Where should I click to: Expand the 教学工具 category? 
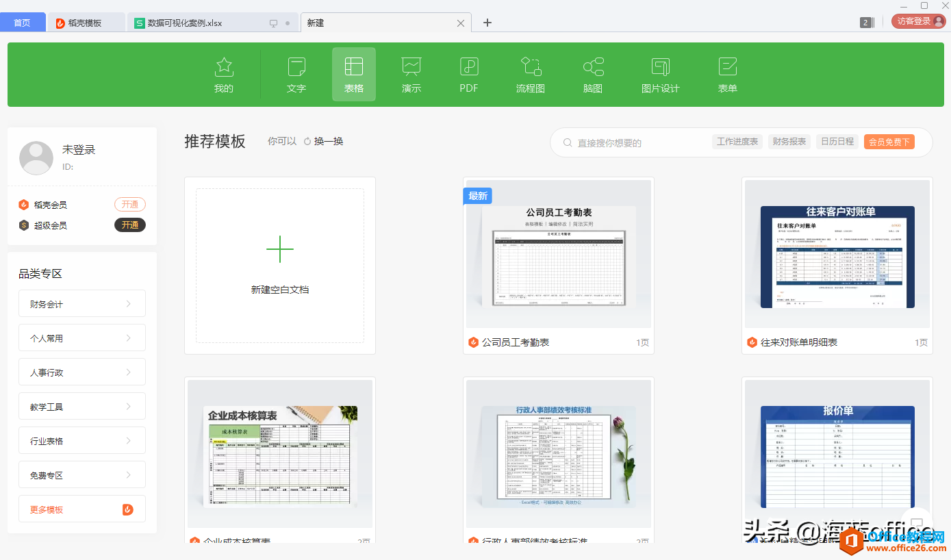[82, 407]
